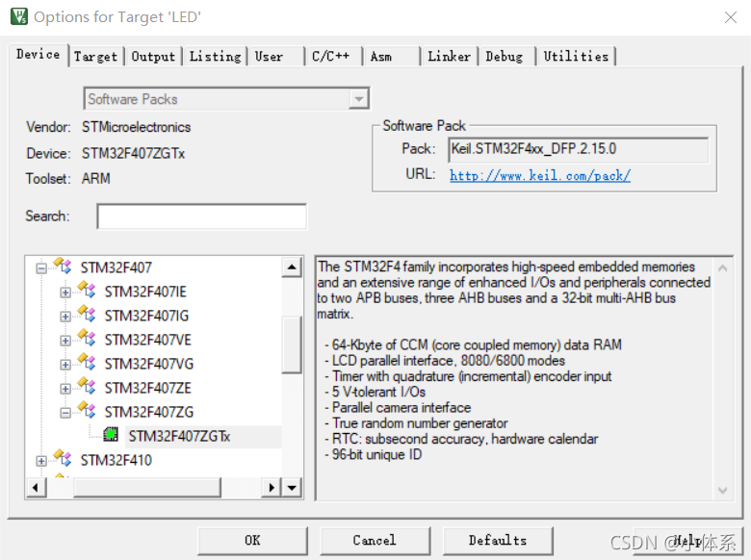The height and width of the screenshot is (560, 751).
Task: Click the Toolset value ARM
Action: pyautogui.click(x=95, y=179)
